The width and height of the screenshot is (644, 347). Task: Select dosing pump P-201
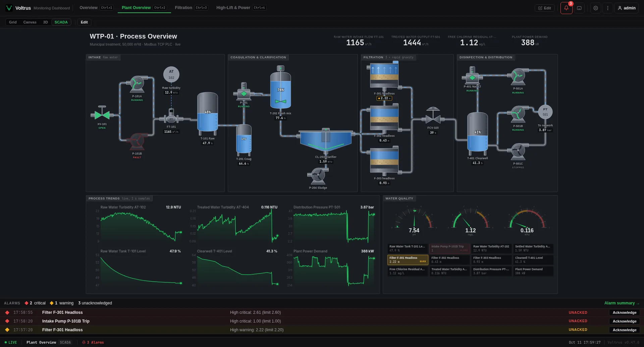point(244,92)
